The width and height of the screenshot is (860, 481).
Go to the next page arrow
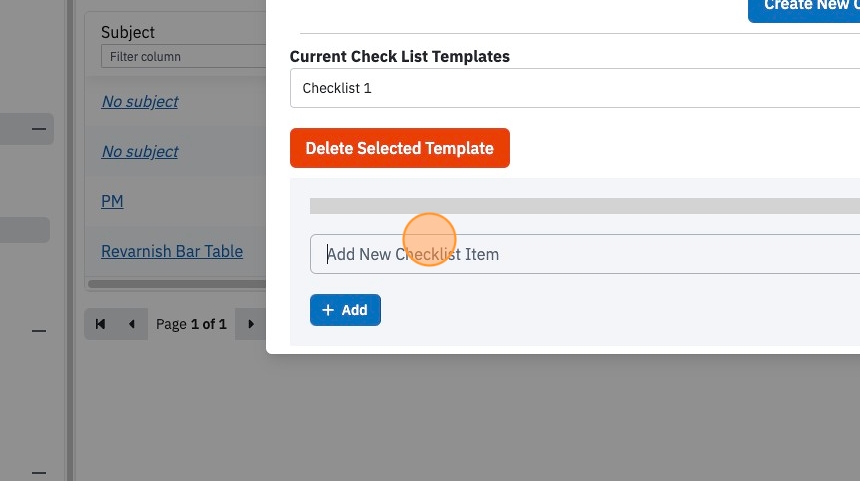(251, 324)
